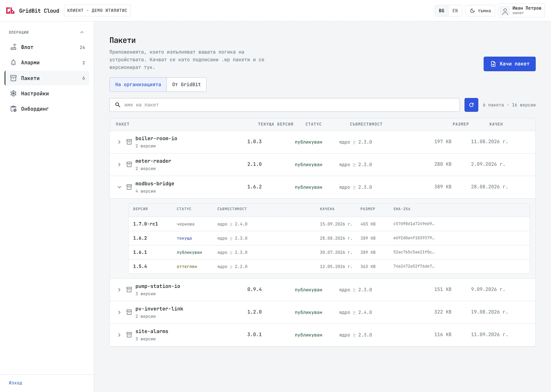Open the Флот fleet router icon
The height and width of the screenshot is (392, 551).
(14, 47)
